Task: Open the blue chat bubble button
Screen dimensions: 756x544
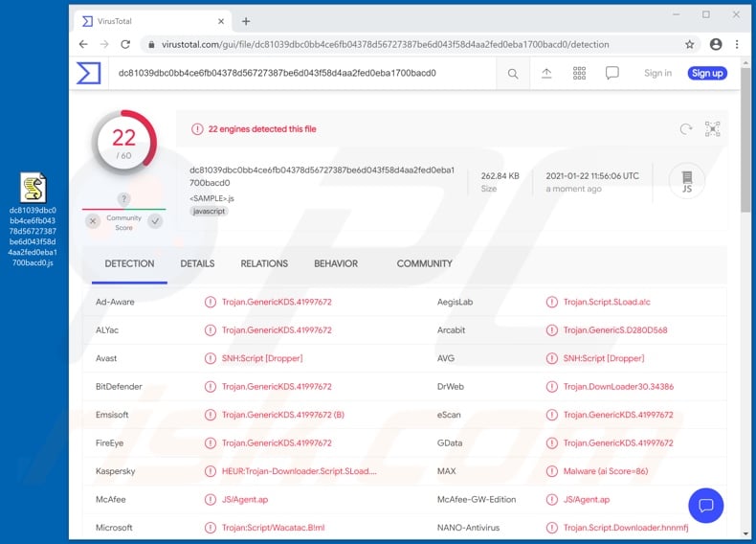Action: click(x=706, y=506)
